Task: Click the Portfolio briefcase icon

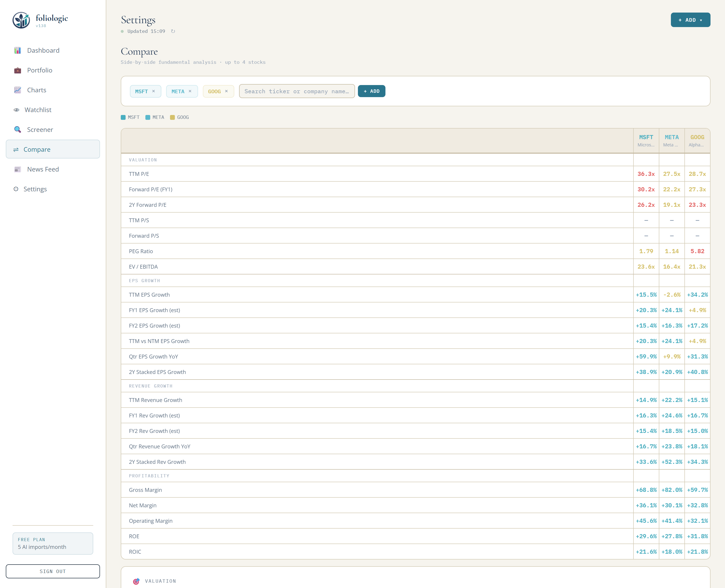Action: pos(18,71)
